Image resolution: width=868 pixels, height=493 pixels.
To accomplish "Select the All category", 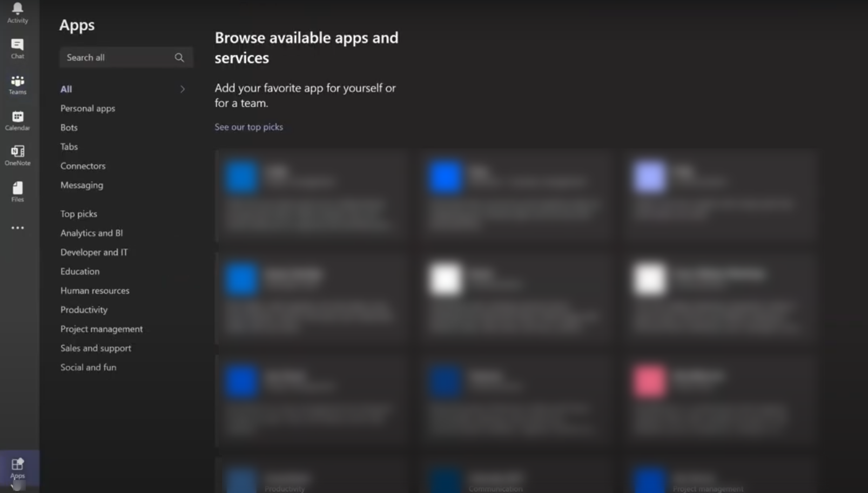I will (66, 89).
